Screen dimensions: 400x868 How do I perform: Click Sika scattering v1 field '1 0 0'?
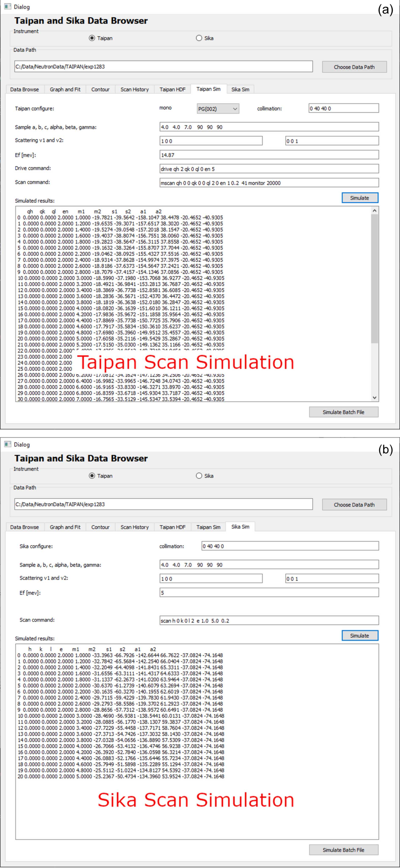point(211,579)
